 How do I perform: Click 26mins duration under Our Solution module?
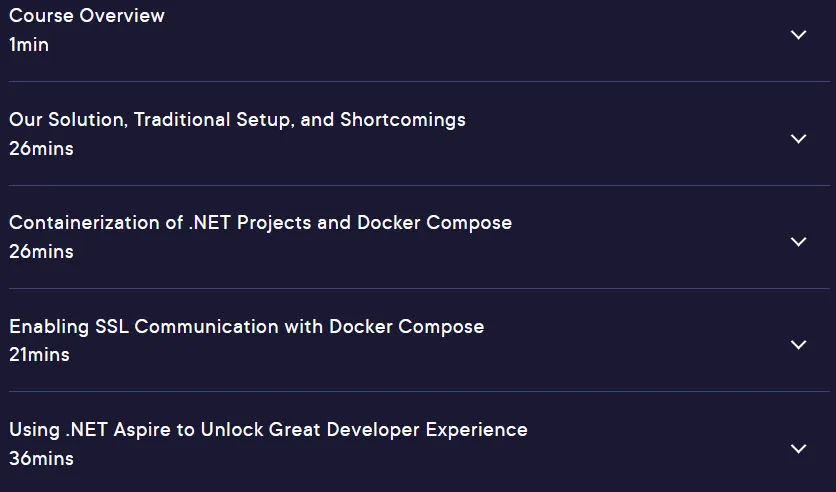click(41, 149)
